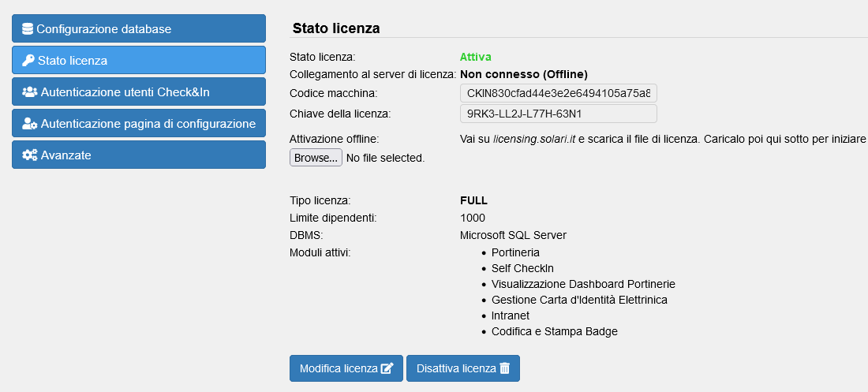This screenshot has height=392, width=868.
Task: Open the Avanzate settings section
Action: pyautogui.click(x=139, y=155)
